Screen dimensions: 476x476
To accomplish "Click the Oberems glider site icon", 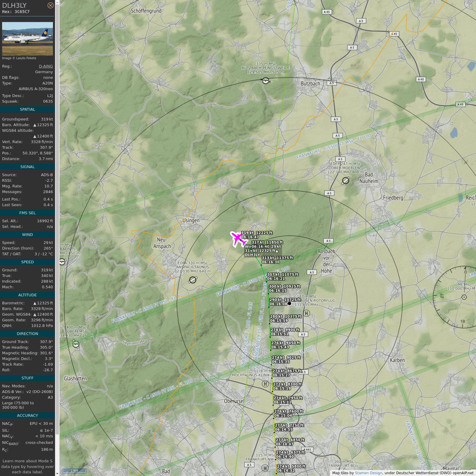I will pyautogui.click(x=76, y=344).
